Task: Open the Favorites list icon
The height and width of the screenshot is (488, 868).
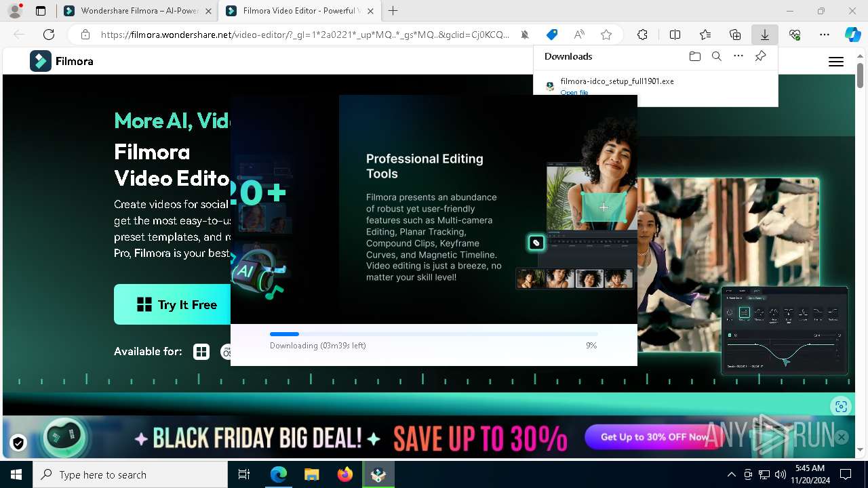Action: coord(705,35)
